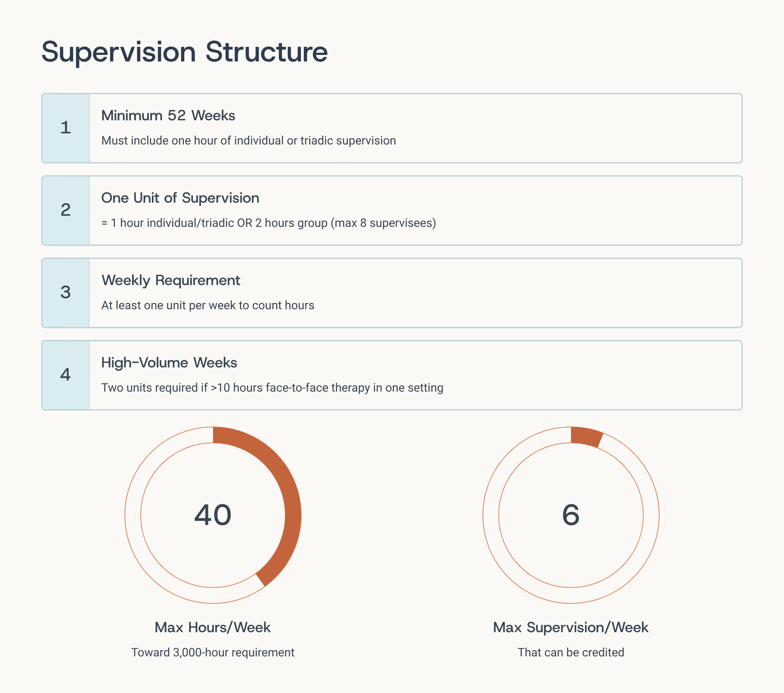Click the small orange arc of the 6 chart
The width and height of the screenshot is (784, 693).
pos(586,436)
